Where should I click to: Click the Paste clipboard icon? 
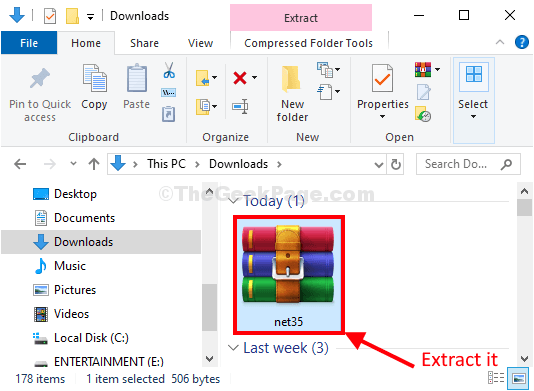click(x=137, y=78)
